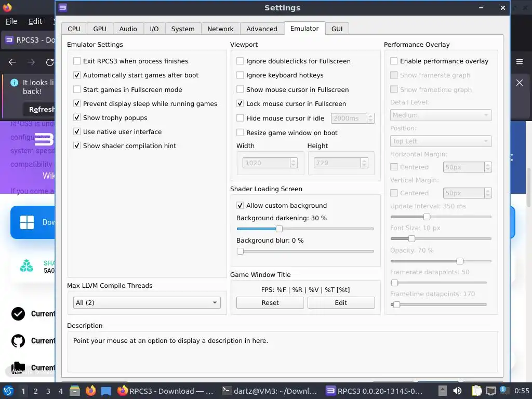
Task: Click the network tray icon
Action: pyautogui.click(x=491, y=391)
